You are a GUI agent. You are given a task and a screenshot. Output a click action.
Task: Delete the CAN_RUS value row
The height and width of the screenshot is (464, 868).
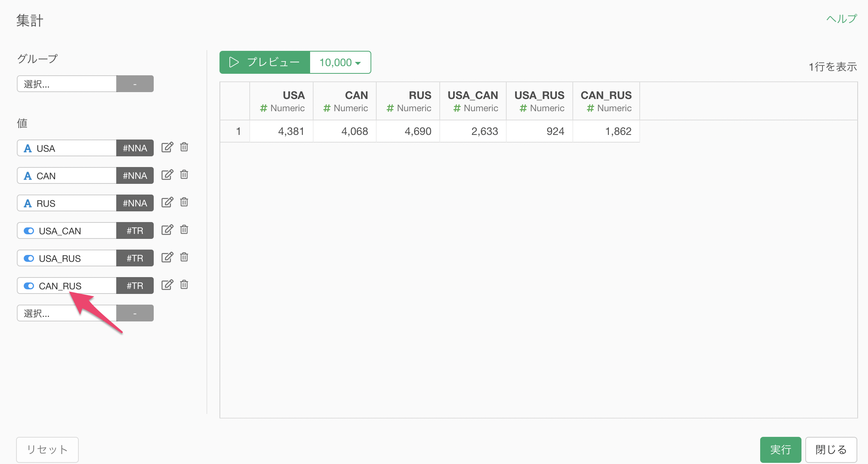pos(184,285)
